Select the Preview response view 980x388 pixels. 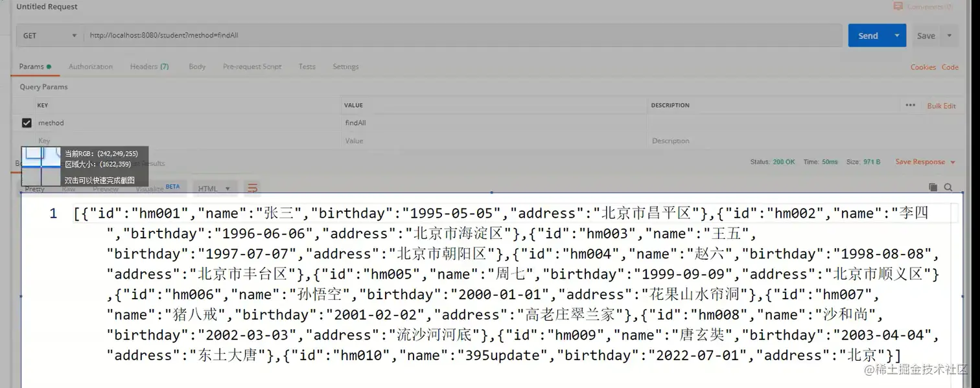point(106,189)
